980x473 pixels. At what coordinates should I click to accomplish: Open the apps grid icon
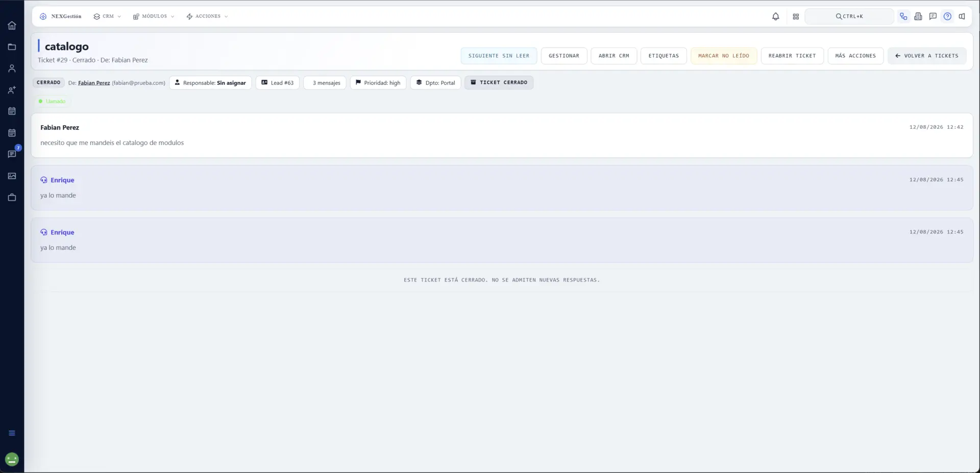[796, 16]
